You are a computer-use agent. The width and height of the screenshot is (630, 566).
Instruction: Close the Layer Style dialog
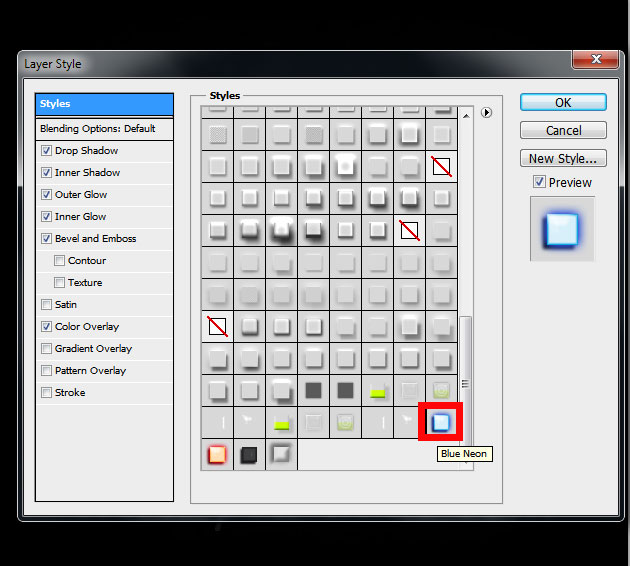point(595,59)
